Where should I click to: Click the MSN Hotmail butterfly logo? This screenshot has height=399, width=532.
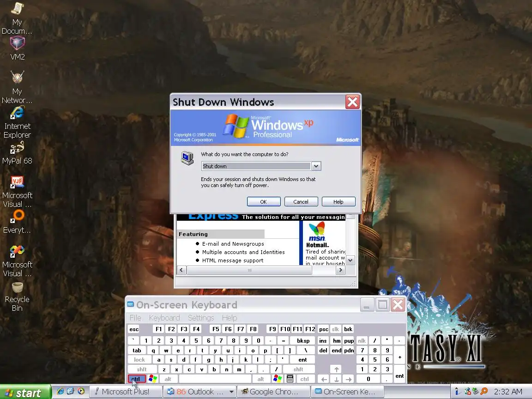(x=317, y=229)
